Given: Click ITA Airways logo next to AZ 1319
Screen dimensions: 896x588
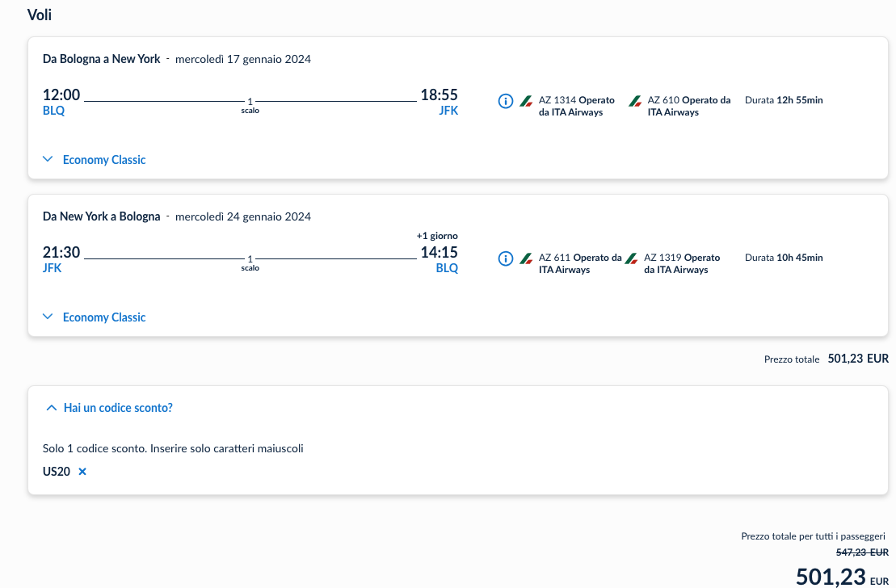Looking at the screenshot, I should tap(632, 258).
